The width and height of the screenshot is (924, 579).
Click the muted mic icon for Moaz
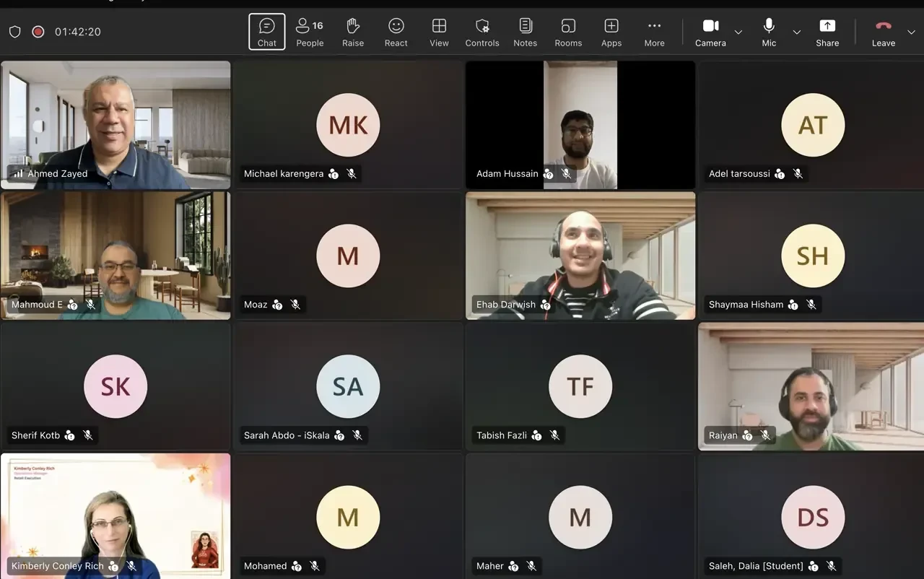pos(295,305)
